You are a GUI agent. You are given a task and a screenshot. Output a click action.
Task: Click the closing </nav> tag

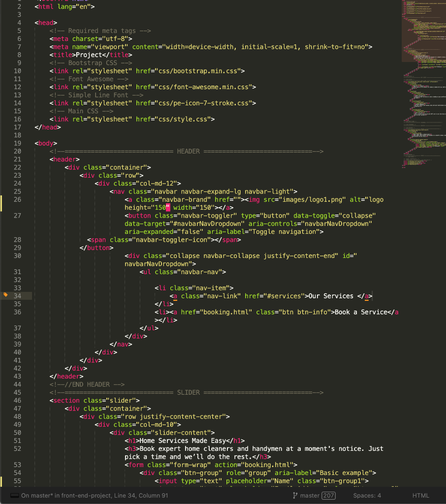tap(121, 344)
